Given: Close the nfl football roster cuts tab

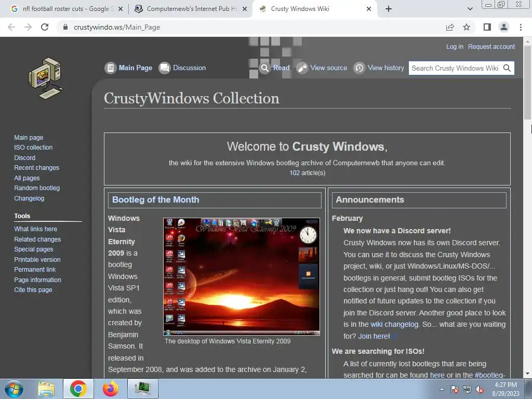Looking at the screenshot, I should point(121,9).
